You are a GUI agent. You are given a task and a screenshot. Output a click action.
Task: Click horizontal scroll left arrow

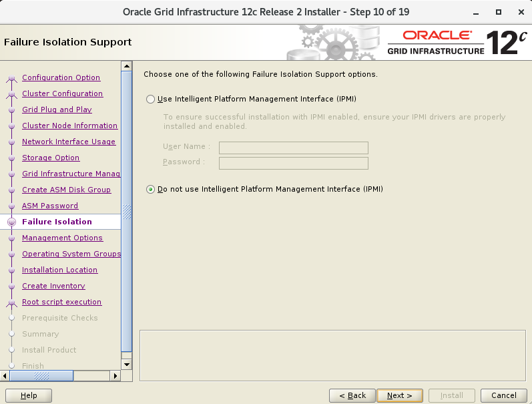point(5,376)
